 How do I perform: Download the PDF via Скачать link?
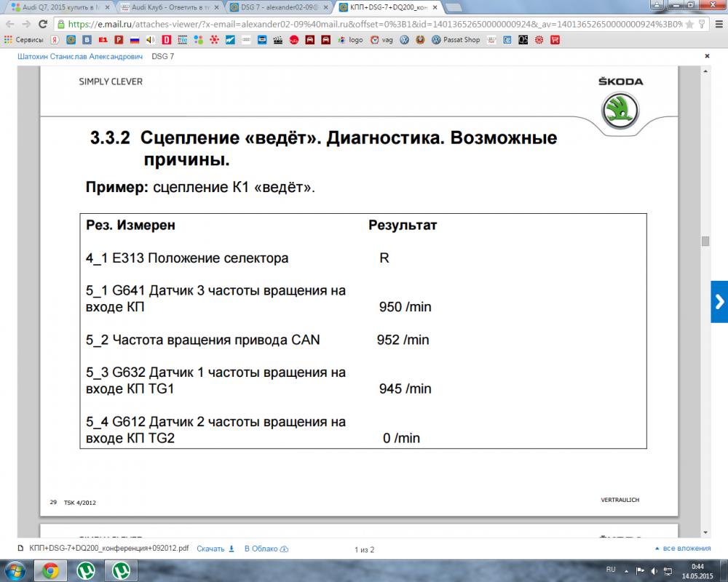(215, 549)
